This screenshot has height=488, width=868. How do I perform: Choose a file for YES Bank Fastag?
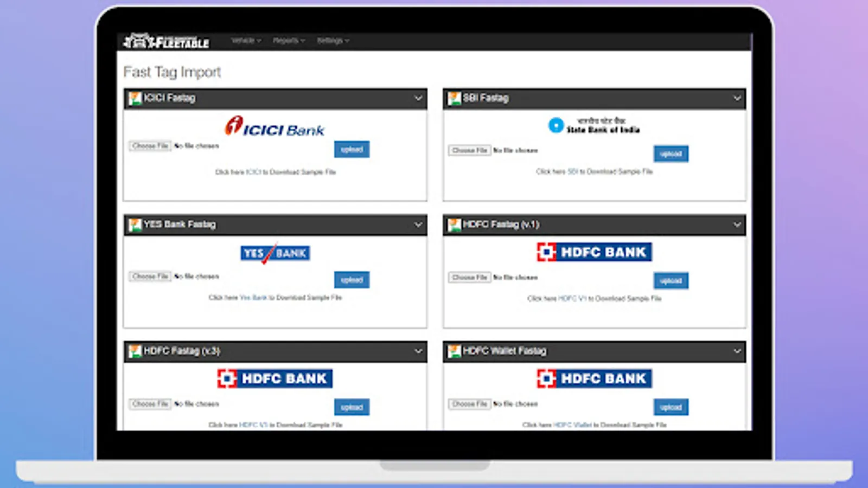click(150, 277)
